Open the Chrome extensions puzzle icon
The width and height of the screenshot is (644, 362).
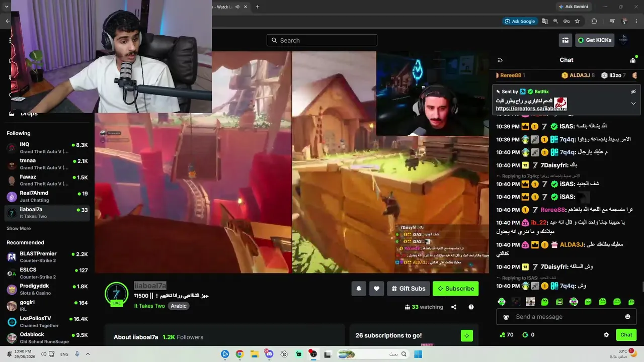click(x=594, y=21)
